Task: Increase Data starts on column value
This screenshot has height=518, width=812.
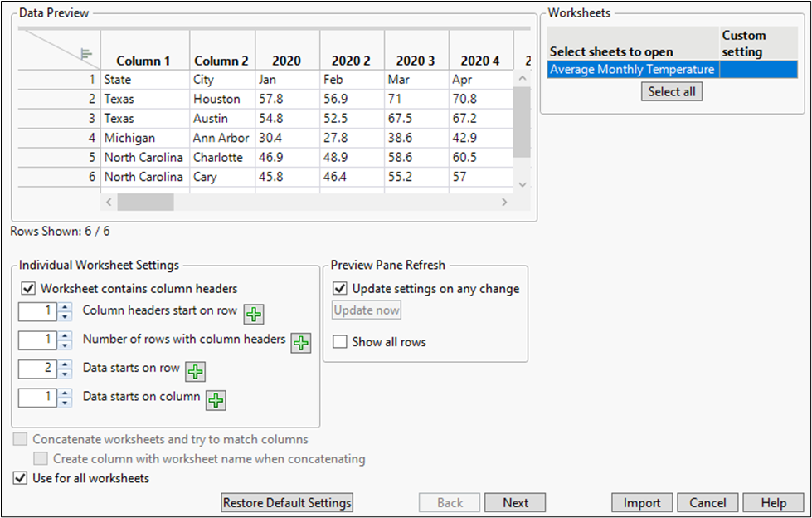Action: click(65, 393)
